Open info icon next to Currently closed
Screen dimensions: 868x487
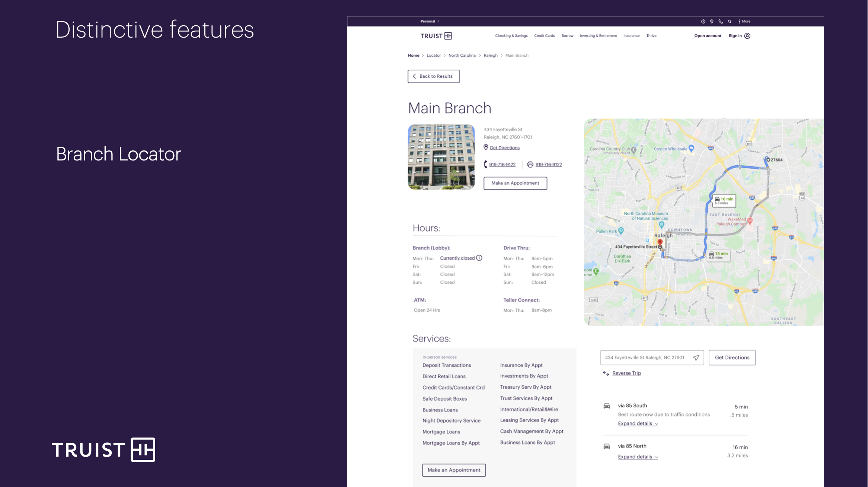pyautogui.click(x=479, y=258)
